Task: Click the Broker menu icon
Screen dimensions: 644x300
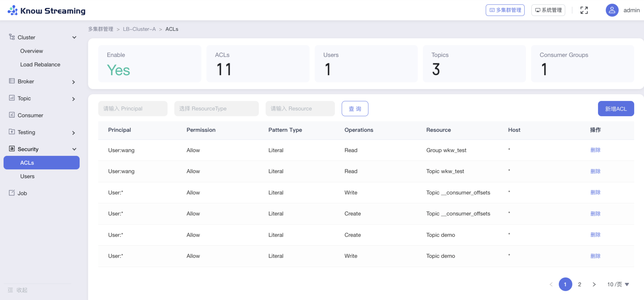Action: click(x=12, y=81)
